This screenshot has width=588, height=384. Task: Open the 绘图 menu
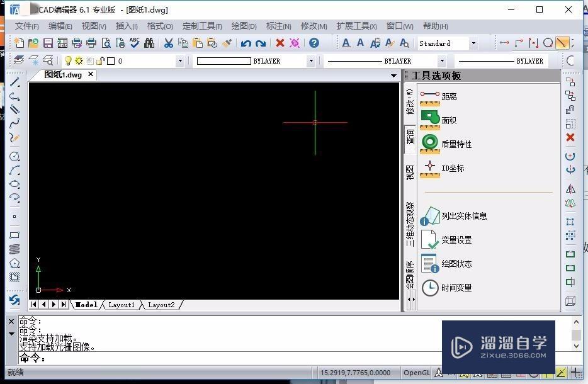pyautogui.click(x=243, y=26)
